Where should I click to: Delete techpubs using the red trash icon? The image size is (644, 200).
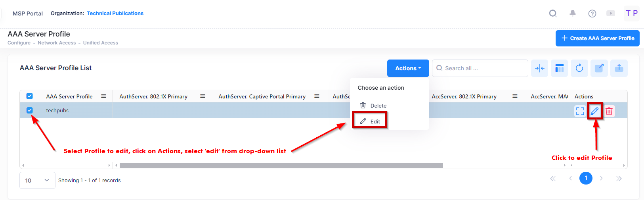(x=609, y=111)
